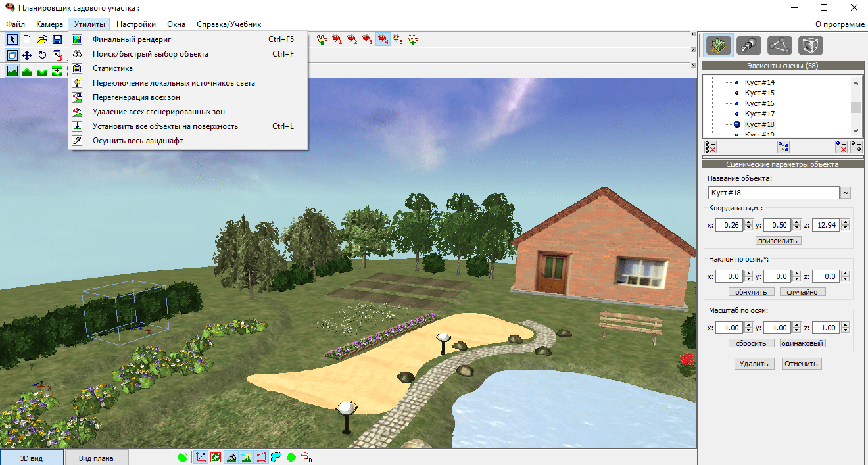Screen dimensions: 868x465
Task: Increase the x coordinate value
Action: coord(748,222)
